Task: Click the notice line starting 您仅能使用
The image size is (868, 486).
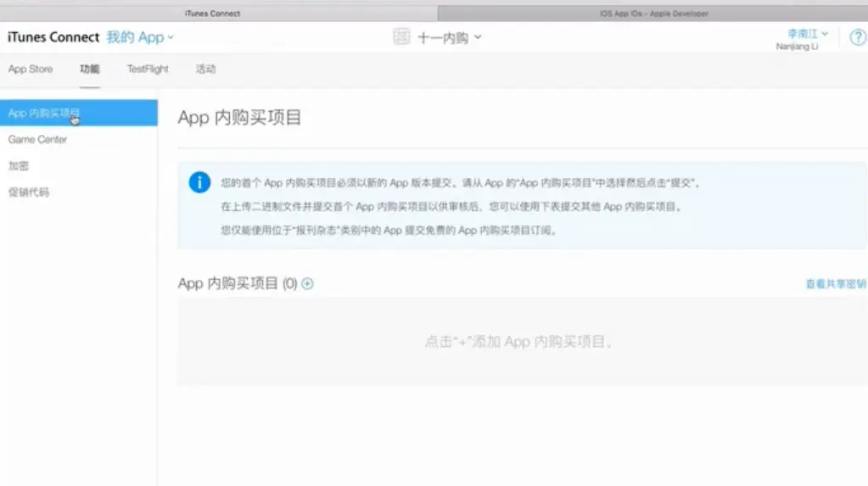Action: click(x=389, y=230)
